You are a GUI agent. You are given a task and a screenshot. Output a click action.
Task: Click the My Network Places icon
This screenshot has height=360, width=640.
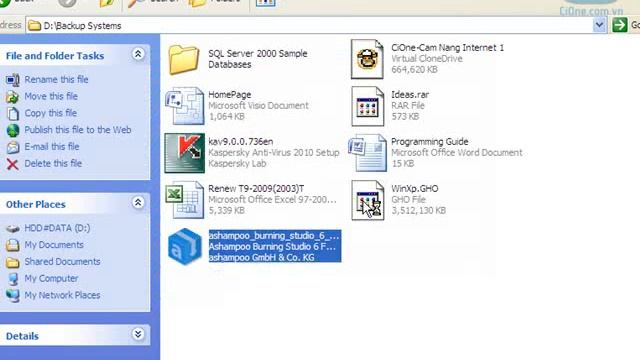tap(13, 296)
